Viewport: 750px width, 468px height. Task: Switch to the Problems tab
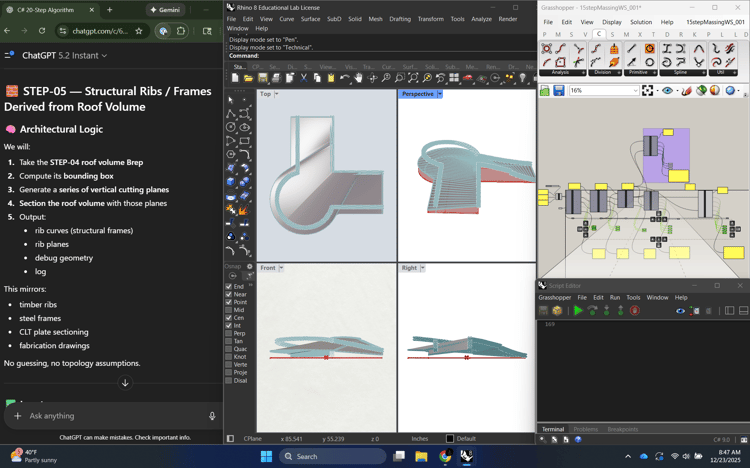coord(585,429)
